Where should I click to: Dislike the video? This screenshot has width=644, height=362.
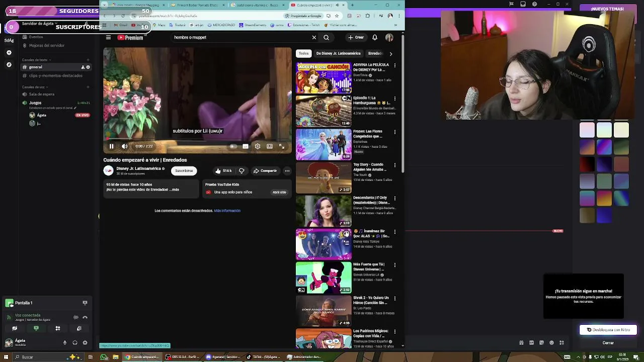coord(242,171)
